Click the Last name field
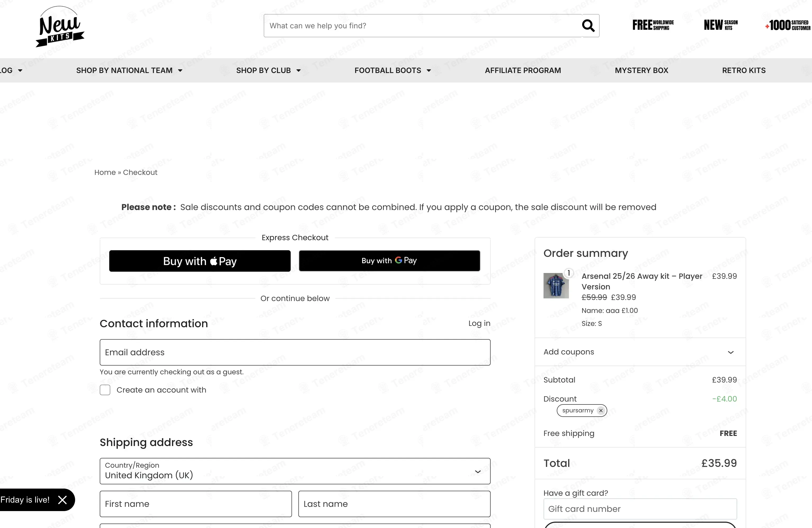This screenshot has height=528, width=812. (394, 504)
